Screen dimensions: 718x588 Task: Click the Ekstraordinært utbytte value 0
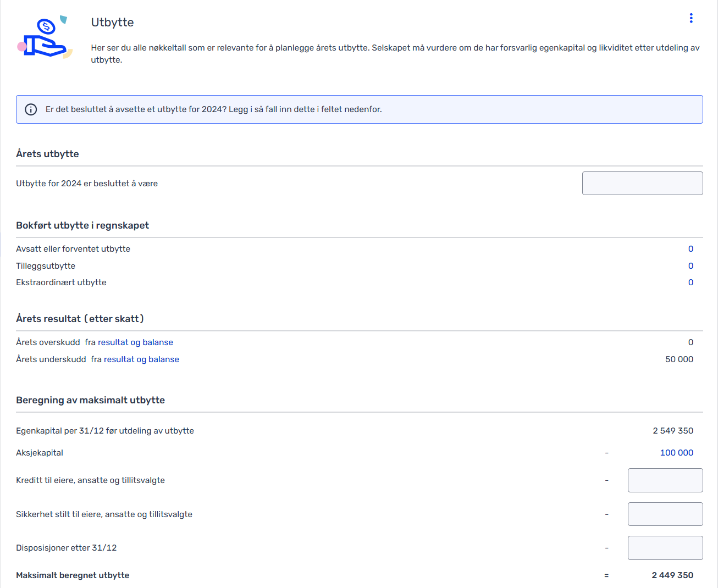click(691, 282)
